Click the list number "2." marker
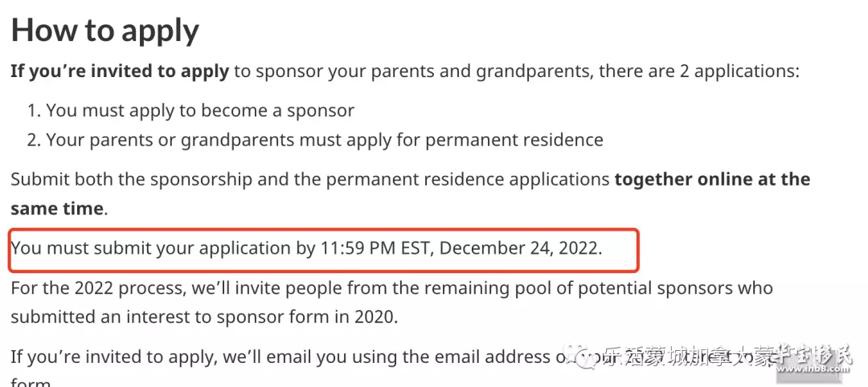The width and height of the screenshot is (868, 387). pos(33,140)
